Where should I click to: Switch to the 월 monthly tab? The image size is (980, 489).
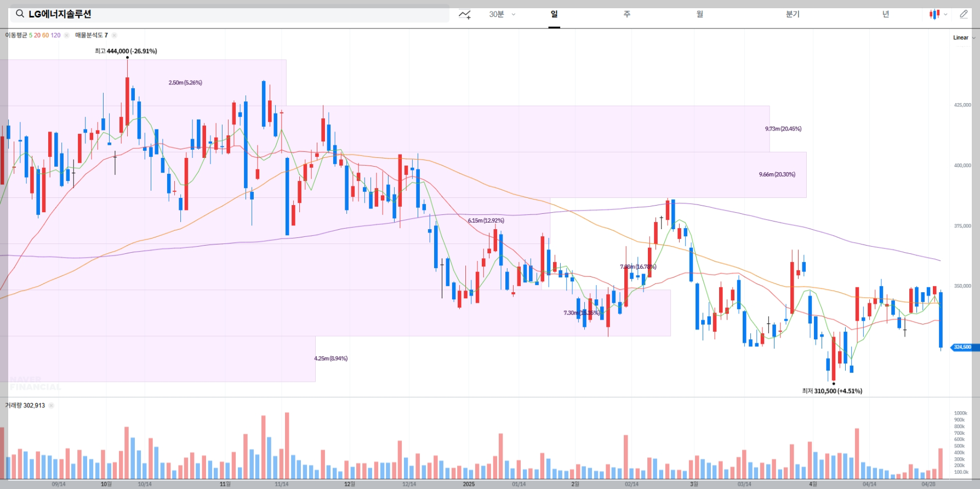coord(700,14)
